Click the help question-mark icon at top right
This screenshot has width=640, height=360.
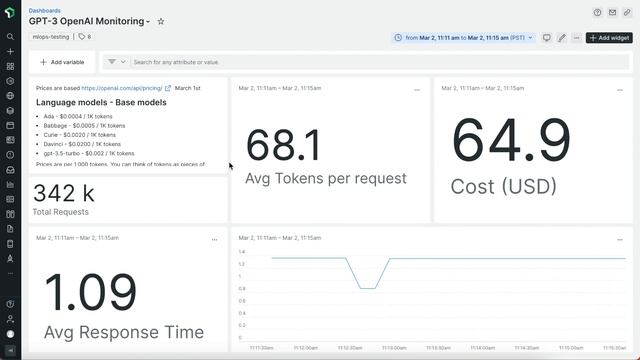[597, 12]
